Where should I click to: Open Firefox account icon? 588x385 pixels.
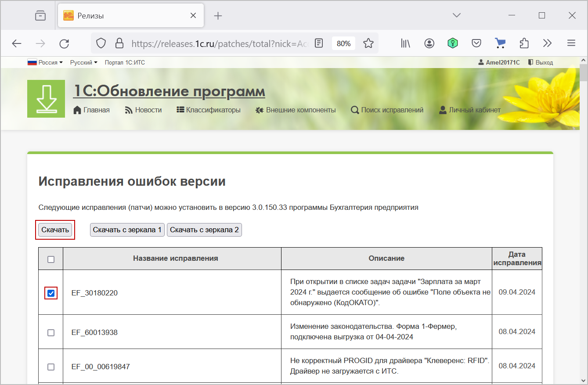pyautogui.click(x=429, y=43)
